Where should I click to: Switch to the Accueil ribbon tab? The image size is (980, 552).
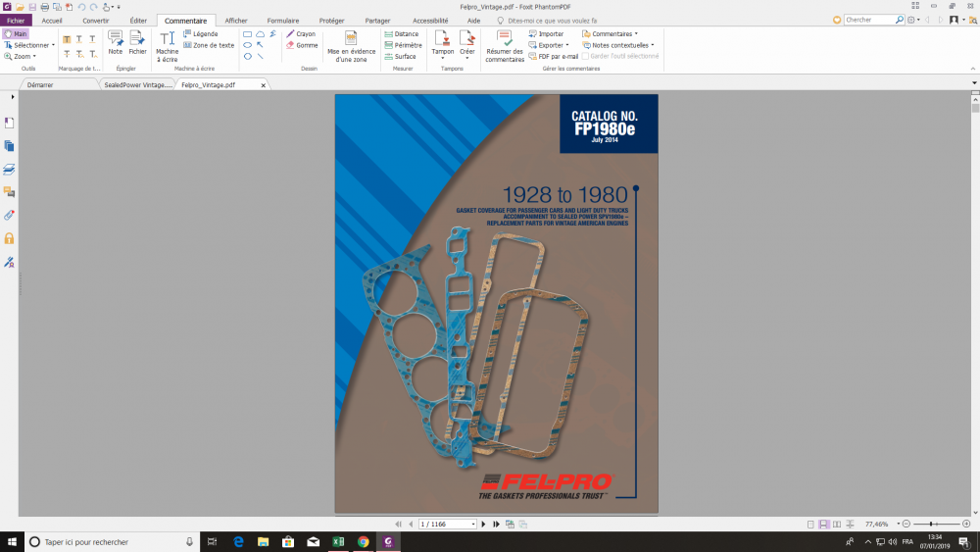coord(52,21)
